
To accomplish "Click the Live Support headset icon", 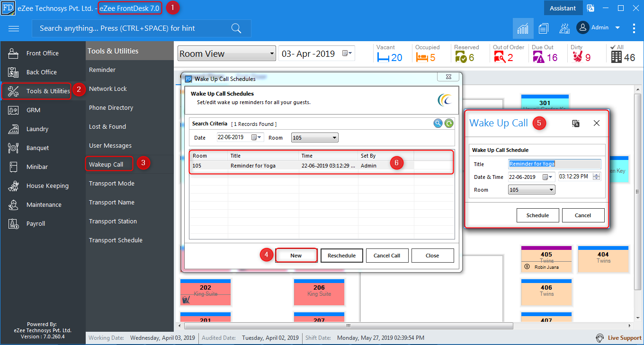I will (x=599, y=338).
